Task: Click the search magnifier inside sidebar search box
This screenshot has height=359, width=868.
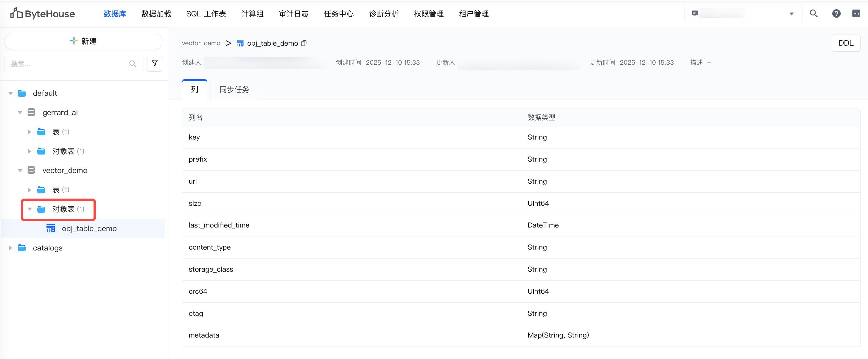Action: [133, 64]
